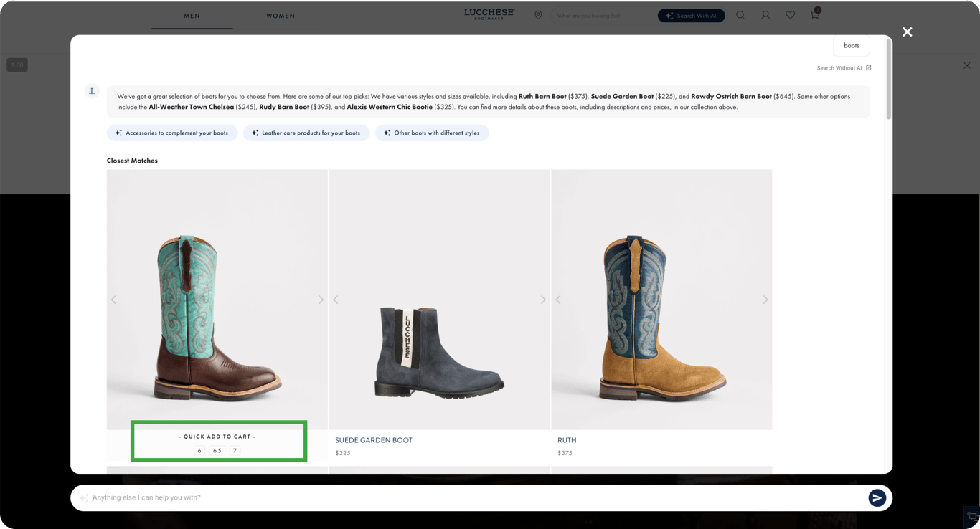Show next image of Ruth boot

coord(765,300)
